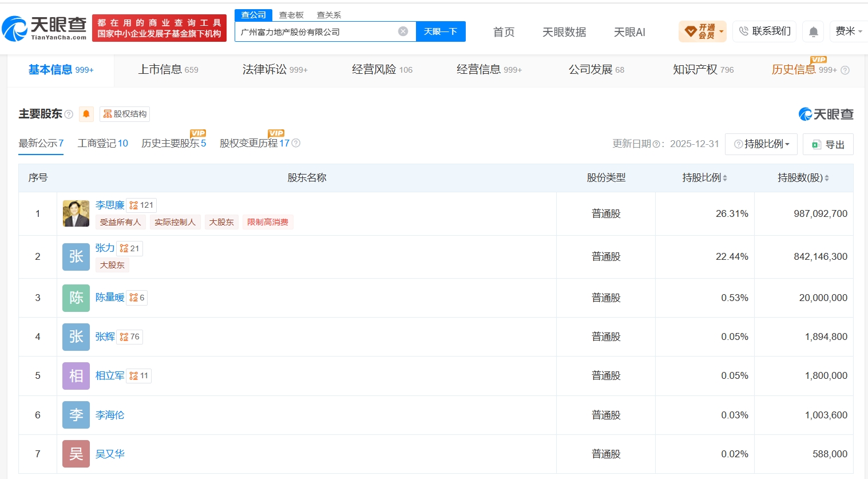Click help icon next to 主要股东 title
This screenshot has height=479, width=868.
[69, 114]
